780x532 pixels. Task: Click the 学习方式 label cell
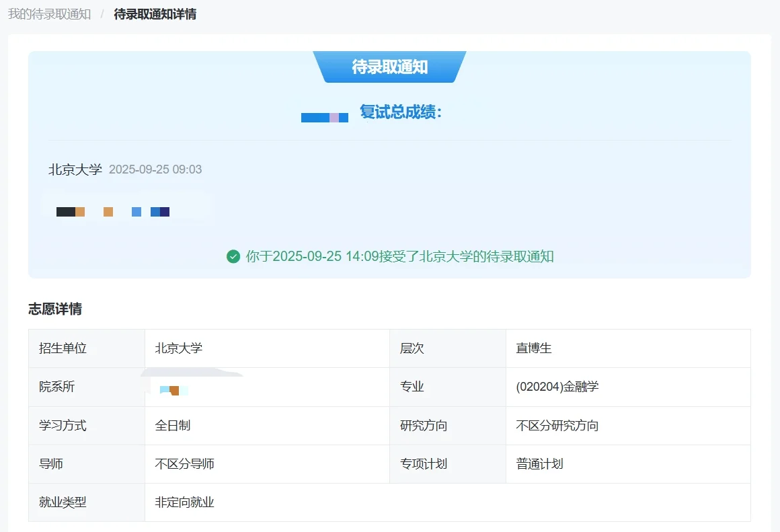[87, 426]
